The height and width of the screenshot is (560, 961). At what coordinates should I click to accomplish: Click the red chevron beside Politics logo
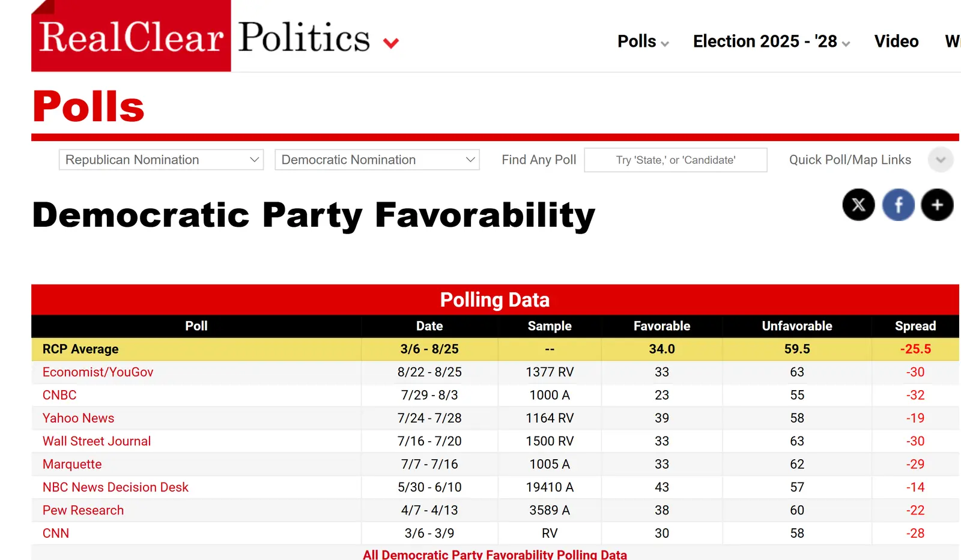(391, 43)
